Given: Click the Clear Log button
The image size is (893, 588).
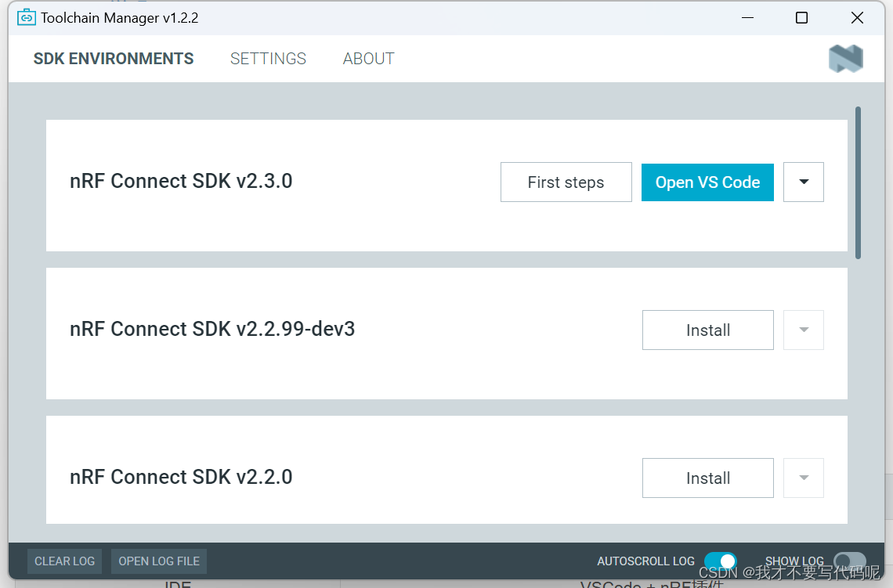Looking at the screenshot, I should [x=65, y=561].
